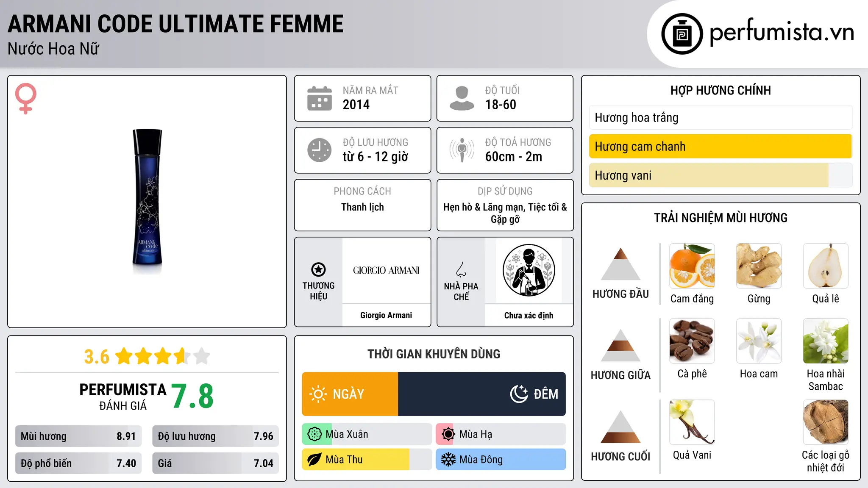Select the Hương vani accord bar
868x488 pixels.
pos(721,175)
